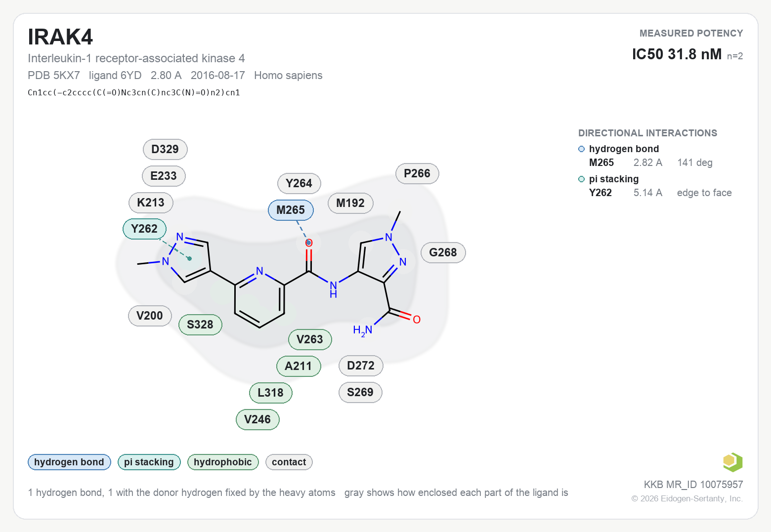Click the 5.14 A pi stacking distance
Viewport: 771px width, 532px height.
pos(648,193)
